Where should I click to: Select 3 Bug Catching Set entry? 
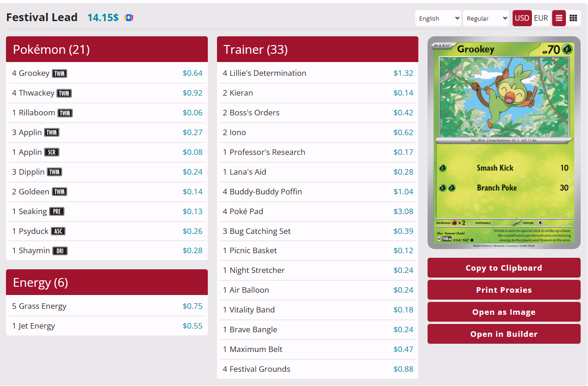pyautogui.click(x=318, y=231)
